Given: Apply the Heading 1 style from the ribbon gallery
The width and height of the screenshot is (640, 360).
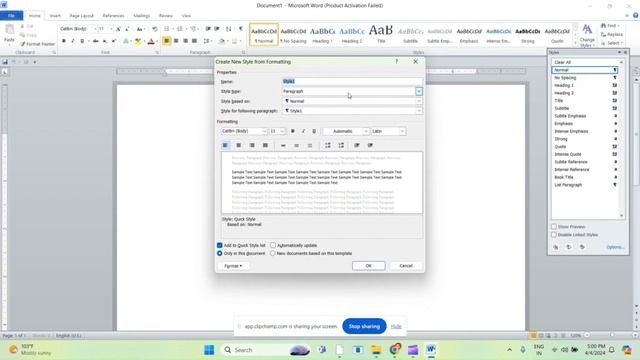Looking at the screenshot, I should [322, 35].
